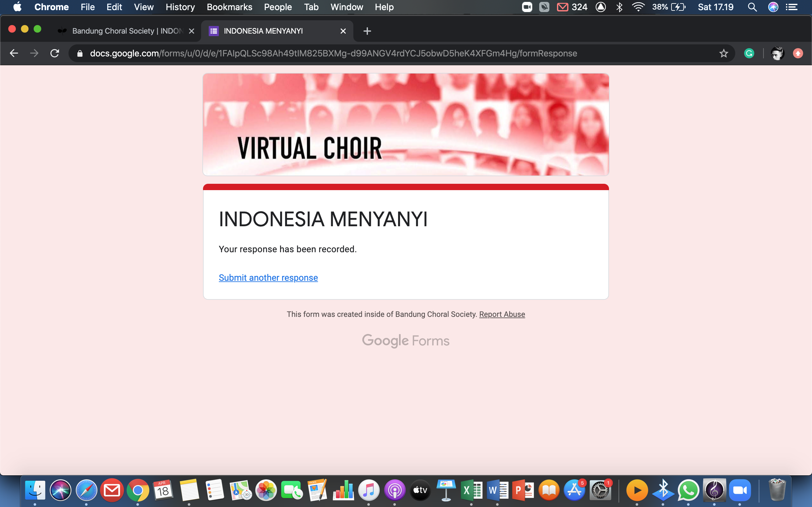Screen dimensions: 812x507
Task: Open Microsoft Excel in the dock
Action: [x=471, y=490]
